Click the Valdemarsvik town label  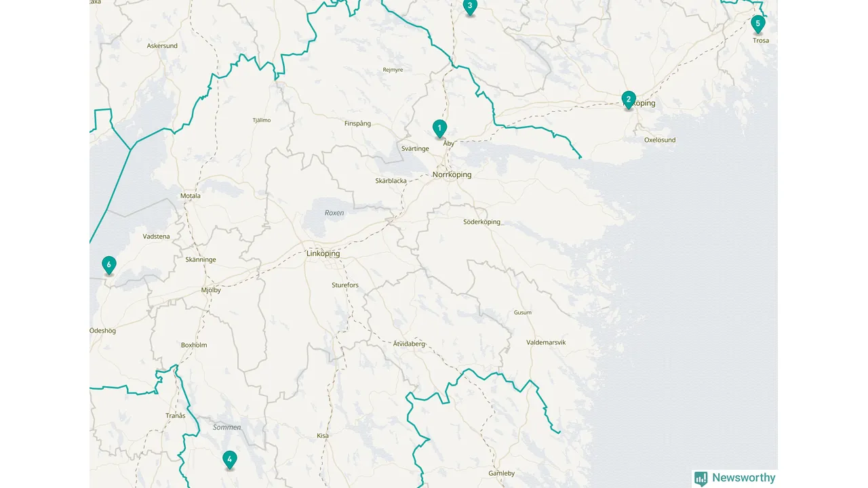546,342
